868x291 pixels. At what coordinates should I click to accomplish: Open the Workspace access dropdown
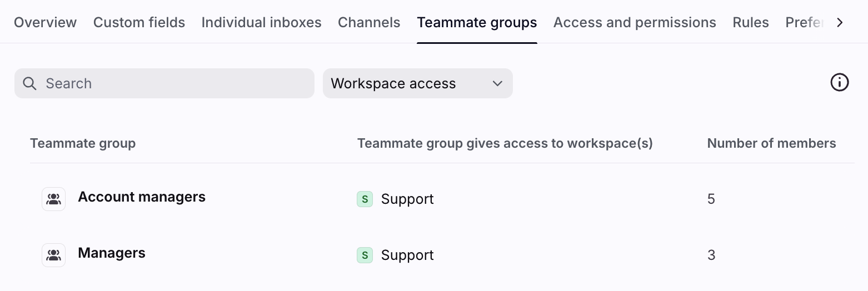[417, 83]
